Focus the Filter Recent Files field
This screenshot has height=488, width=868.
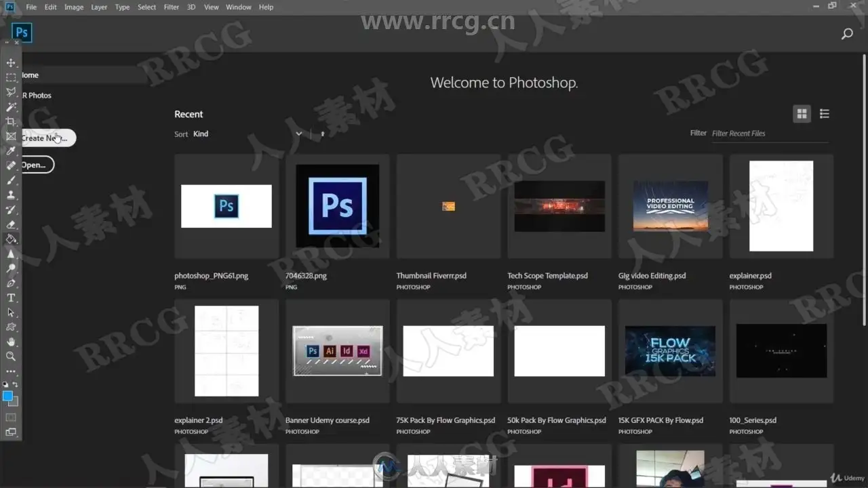click(769, 134)
